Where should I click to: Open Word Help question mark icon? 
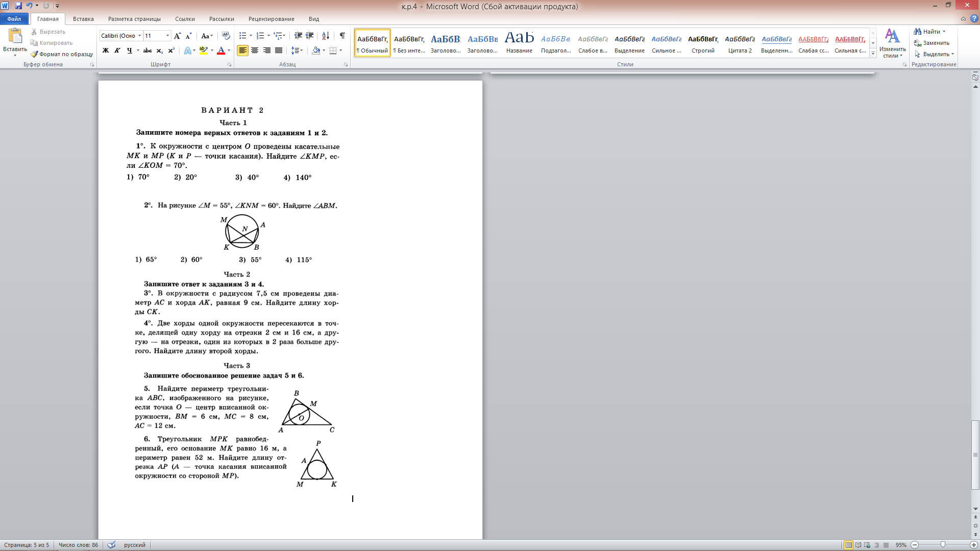(x=973, y=19)
